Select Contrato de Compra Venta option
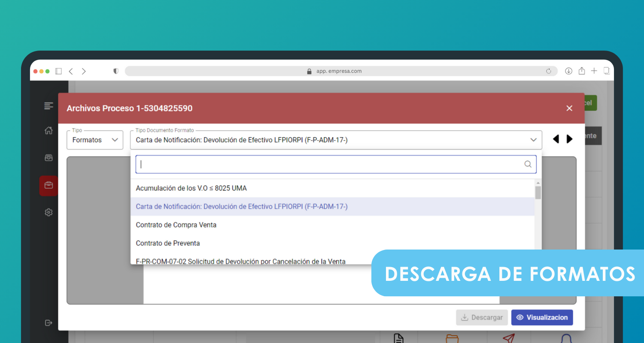 coord(176,225)
